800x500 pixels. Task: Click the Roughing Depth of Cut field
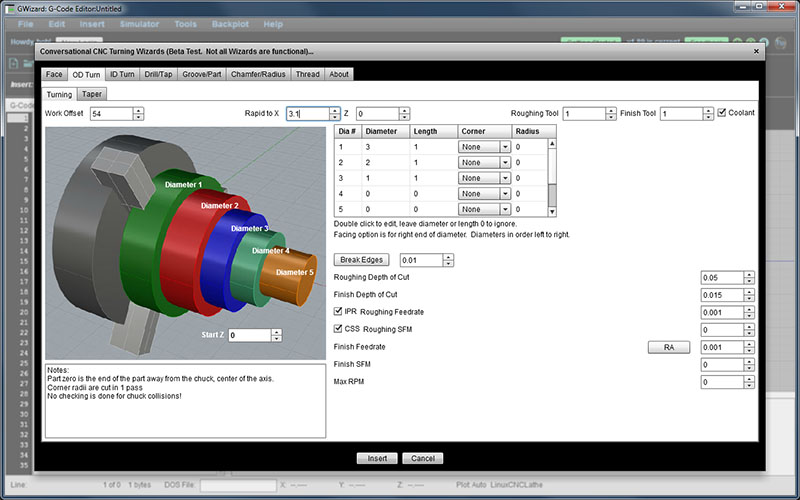[x=722, y=278]
